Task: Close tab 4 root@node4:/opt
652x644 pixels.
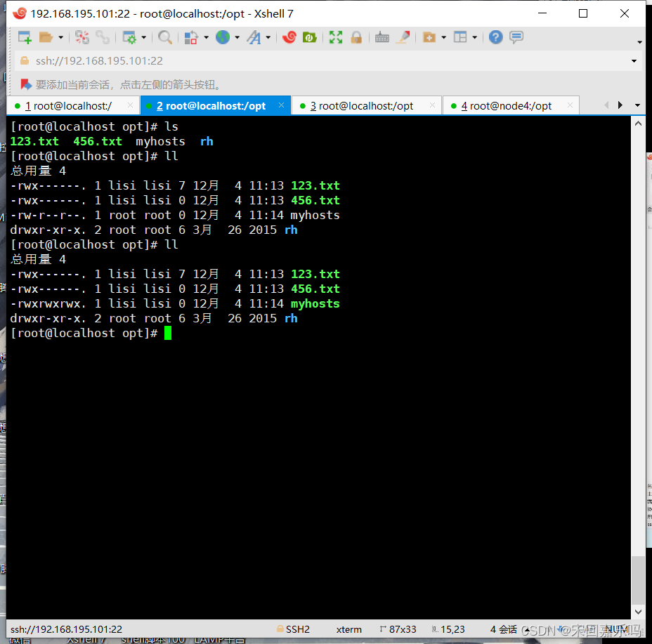Action: click(570, 105)
